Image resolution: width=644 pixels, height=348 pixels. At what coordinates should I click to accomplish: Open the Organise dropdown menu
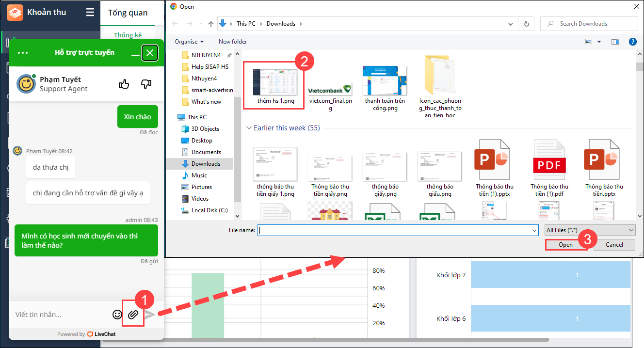pyautogui.click(x=189, y=42)
